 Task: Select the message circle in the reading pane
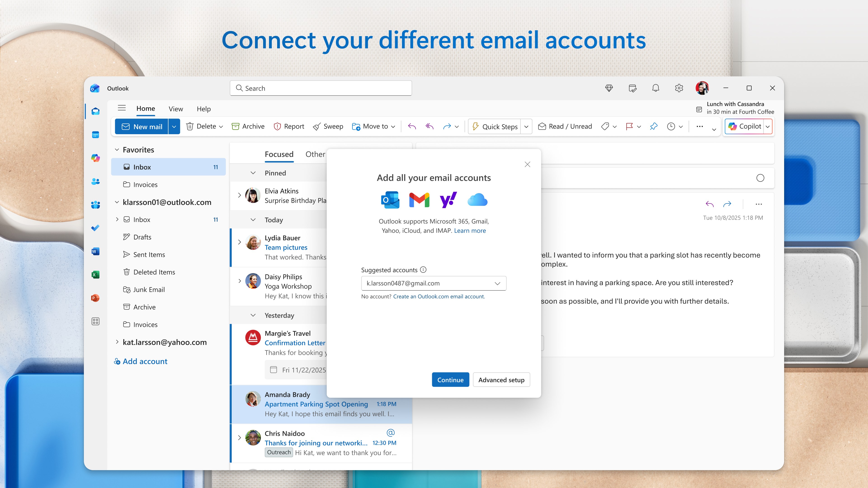pos(760,178)
